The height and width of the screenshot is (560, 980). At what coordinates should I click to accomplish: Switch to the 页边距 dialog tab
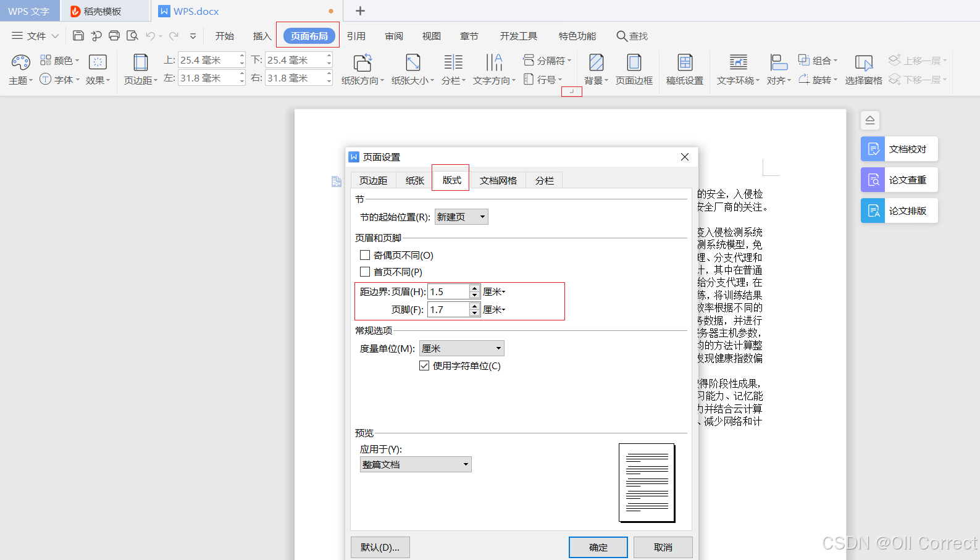[x=374, y=180]
